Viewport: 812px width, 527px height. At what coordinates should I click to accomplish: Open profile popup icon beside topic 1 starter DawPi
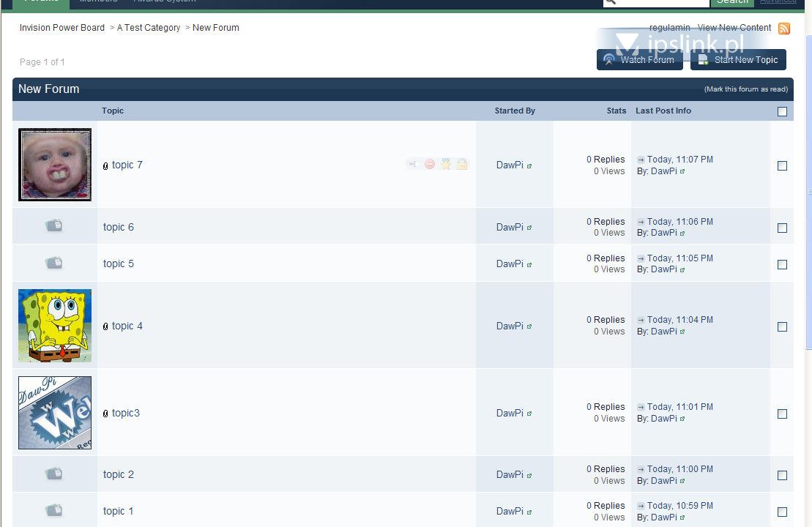529,512
